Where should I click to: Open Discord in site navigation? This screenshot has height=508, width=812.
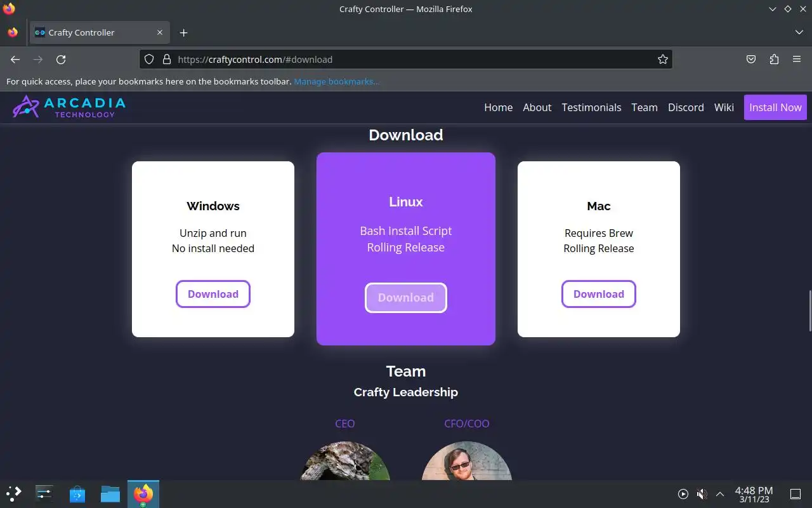tap(686, 107)
